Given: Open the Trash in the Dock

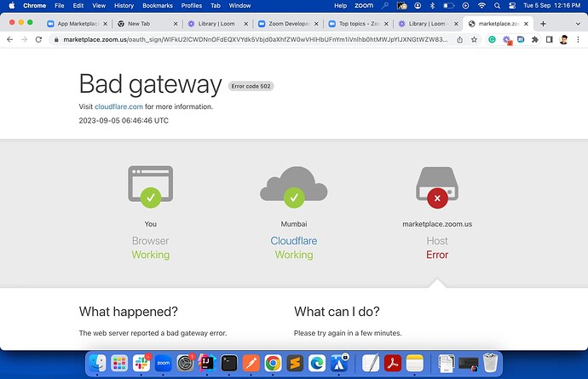Looking at the screenshot, I should [490, 363].
